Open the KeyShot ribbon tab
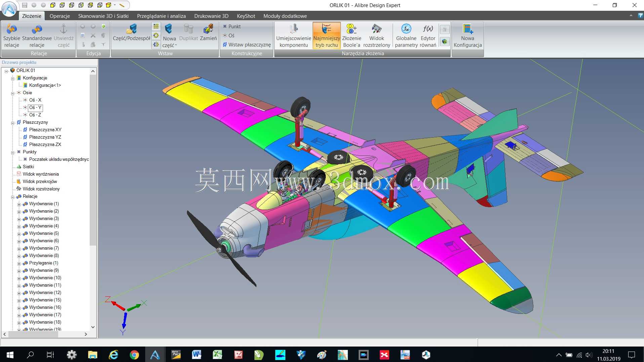This screenshot has height=362, width=644. [246, 16]
